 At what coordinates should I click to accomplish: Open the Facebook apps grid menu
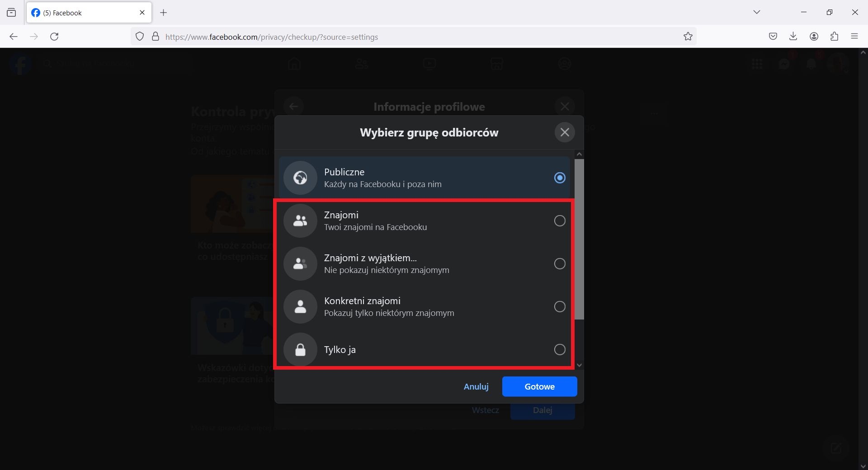coord(757,64)
